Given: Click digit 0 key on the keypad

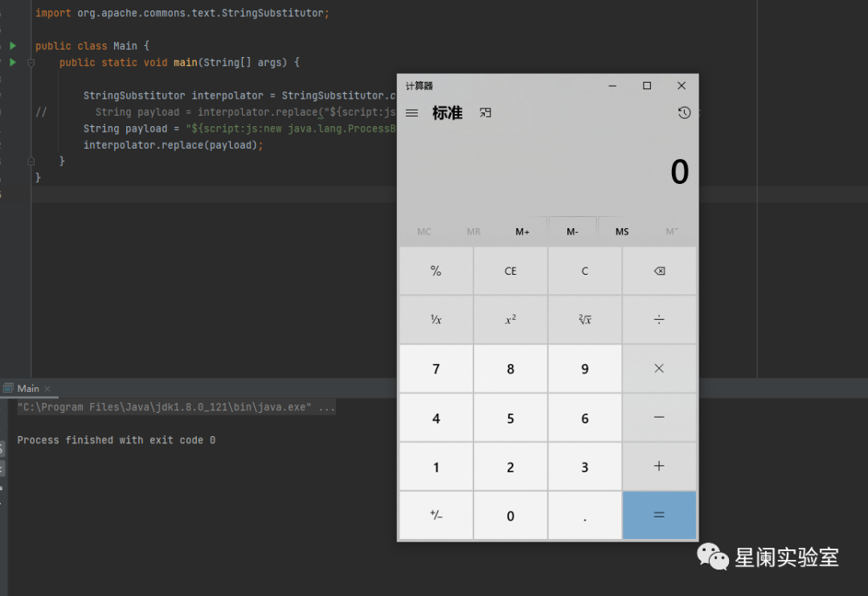Looking at the screenshot, I should 510,515.
